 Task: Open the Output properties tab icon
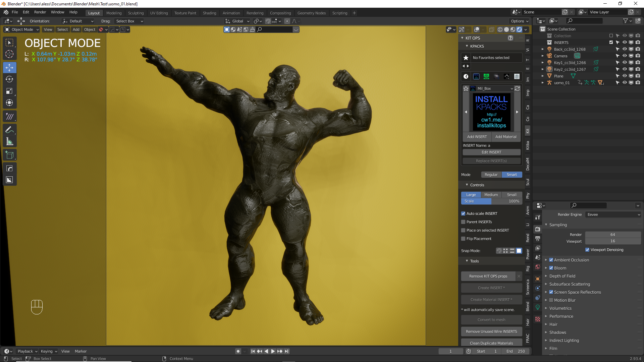tap(538, 239)
